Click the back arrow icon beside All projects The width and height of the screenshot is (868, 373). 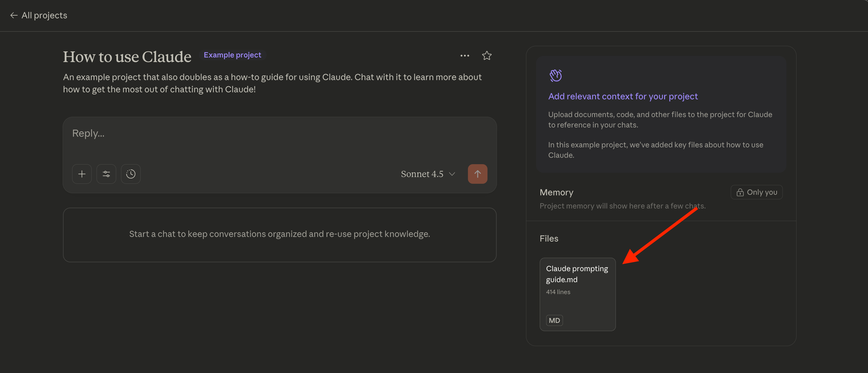(13, 16)
